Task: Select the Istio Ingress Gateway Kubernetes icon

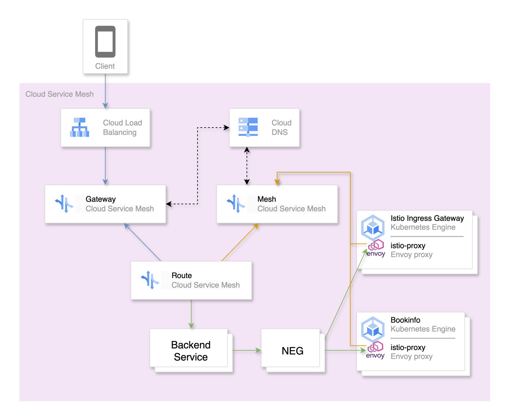Action: (x=373, y=228)
